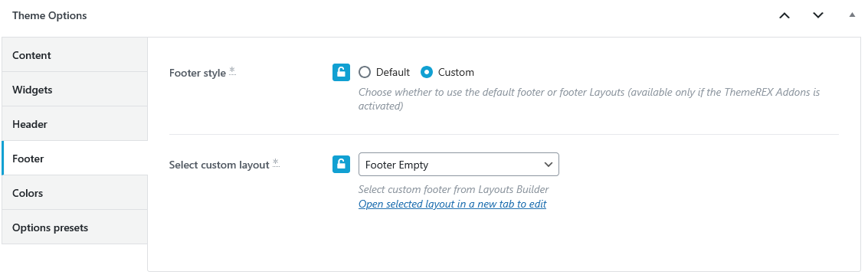Click the Theme Options panel title

point(49,15)
